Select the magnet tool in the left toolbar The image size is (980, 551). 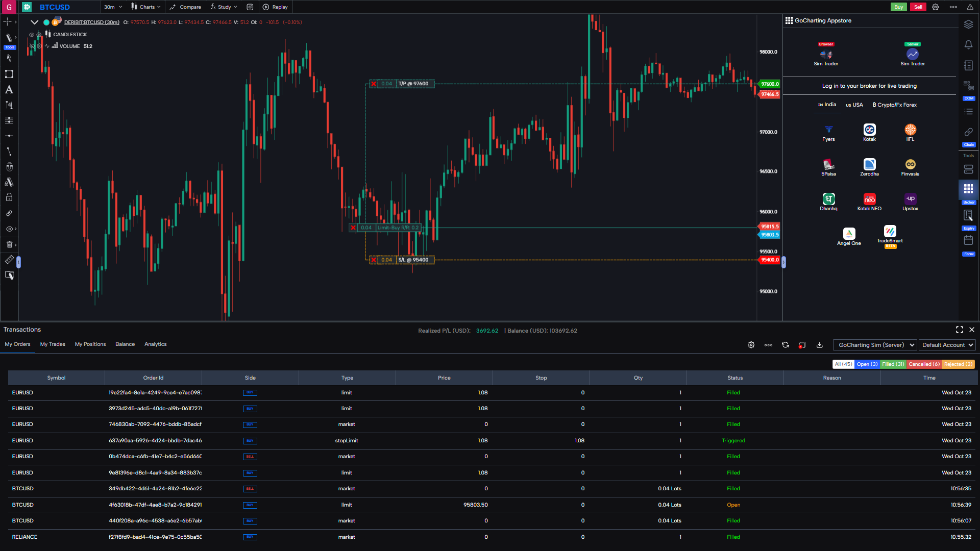point(9,166)
